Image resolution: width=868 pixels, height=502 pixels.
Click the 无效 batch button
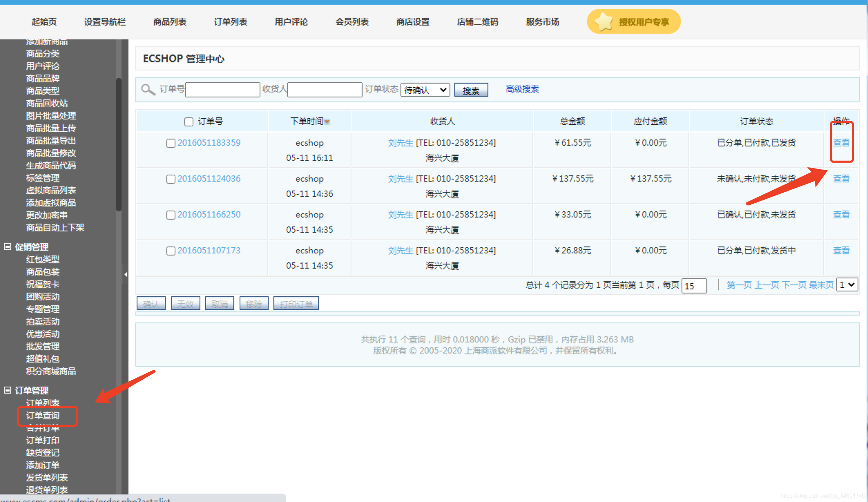point(185,303)
